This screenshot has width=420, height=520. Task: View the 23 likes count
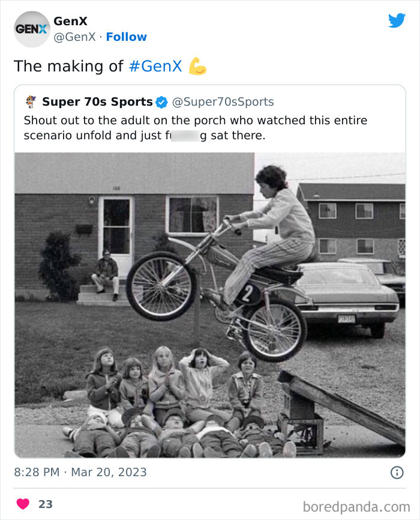[x=46, y=504]
